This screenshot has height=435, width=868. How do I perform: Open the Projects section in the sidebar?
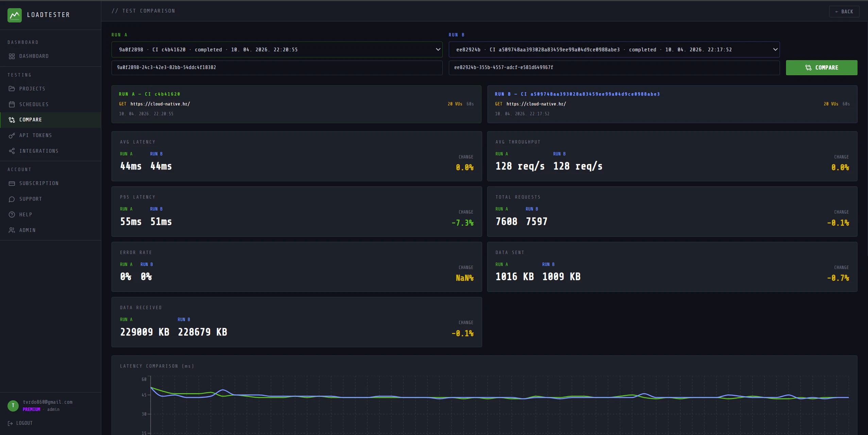coord(32,88)
